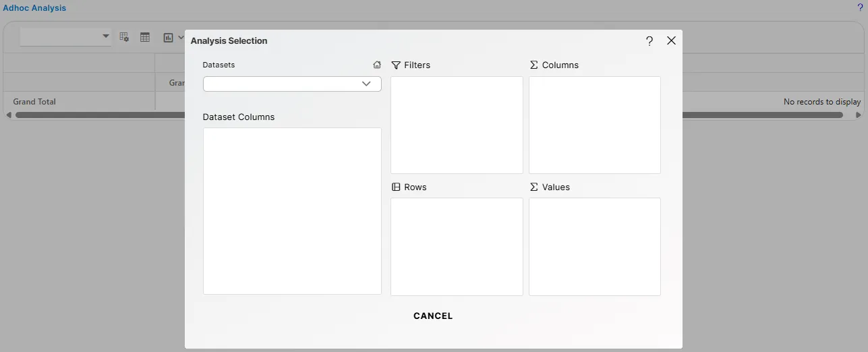Open the page help icon at top right

(x=860, y=8)
